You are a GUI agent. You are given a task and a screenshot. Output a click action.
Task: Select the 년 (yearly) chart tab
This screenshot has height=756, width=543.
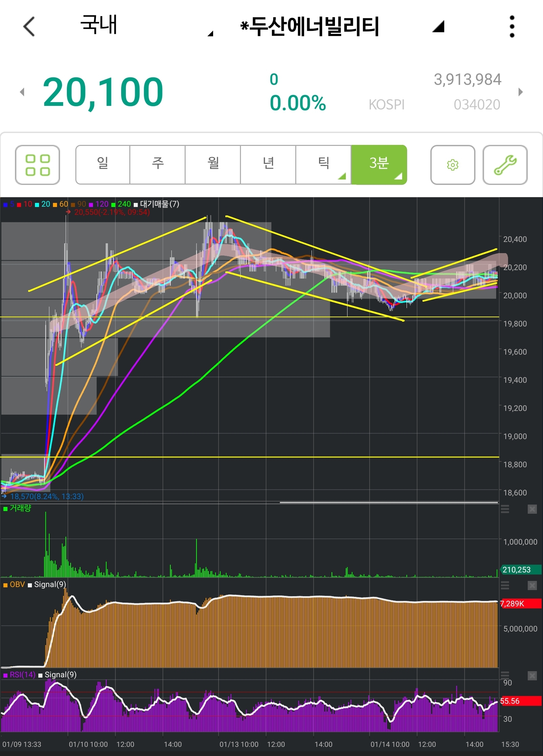coord(268,165)
